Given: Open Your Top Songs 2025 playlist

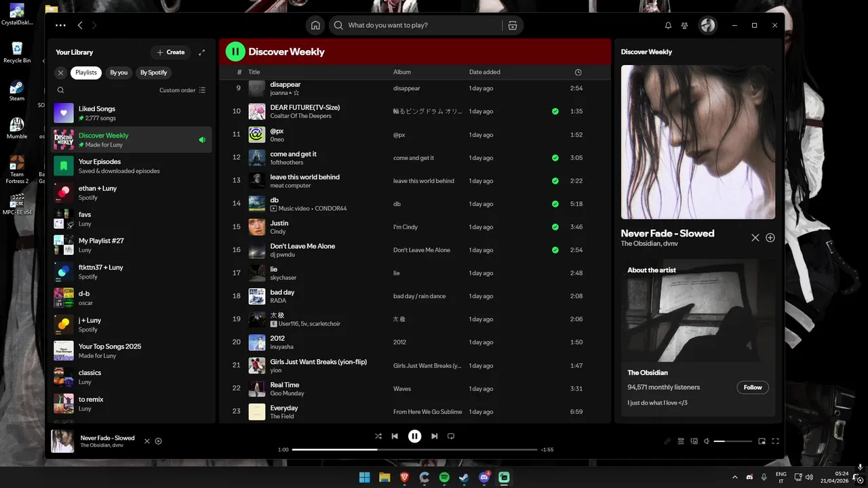Looking at the screenshot, I should pyautogui.click(x=132, y=351).
